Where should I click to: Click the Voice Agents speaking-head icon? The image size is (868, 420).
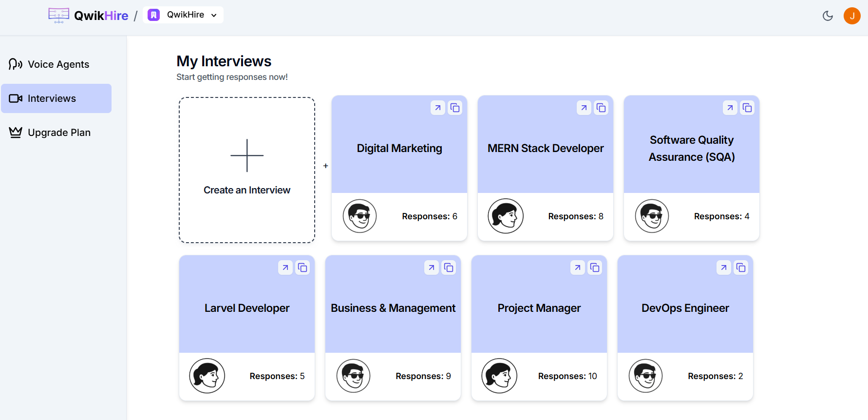pos(16,64)
